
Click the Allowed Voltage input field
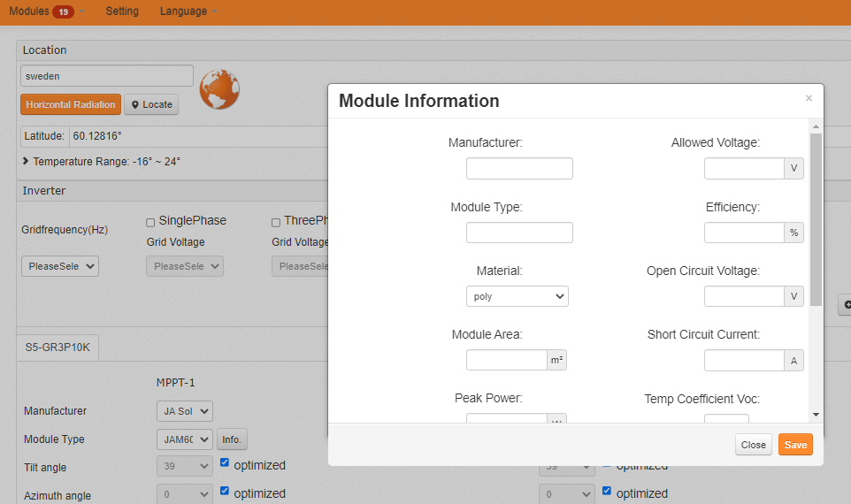(x=744, y=168)
